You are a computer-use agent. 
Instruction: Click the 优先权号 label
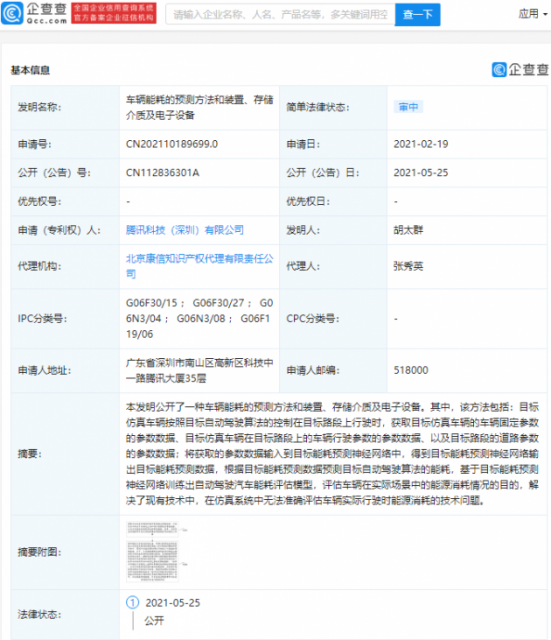[x=39, y=201]
